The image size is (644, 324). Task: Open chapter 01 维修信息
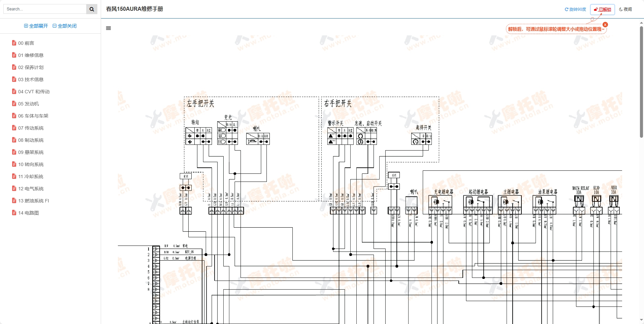[31, 55]
